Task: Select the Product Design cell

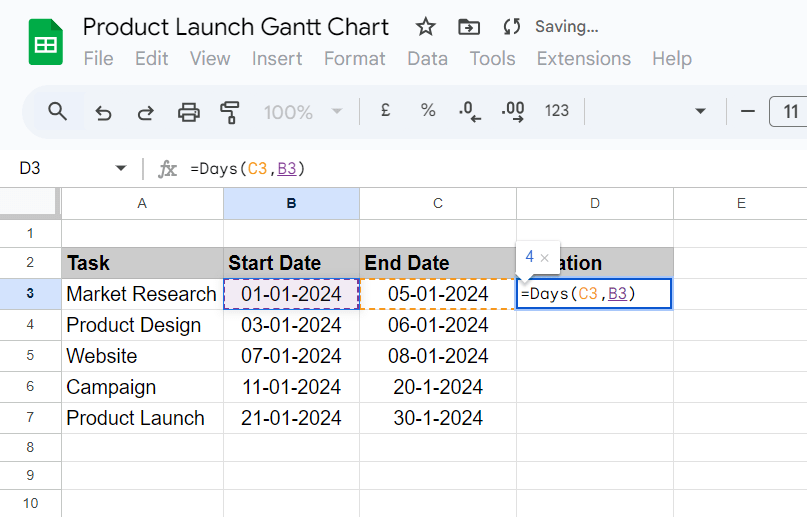Action: tap(143, 325)
